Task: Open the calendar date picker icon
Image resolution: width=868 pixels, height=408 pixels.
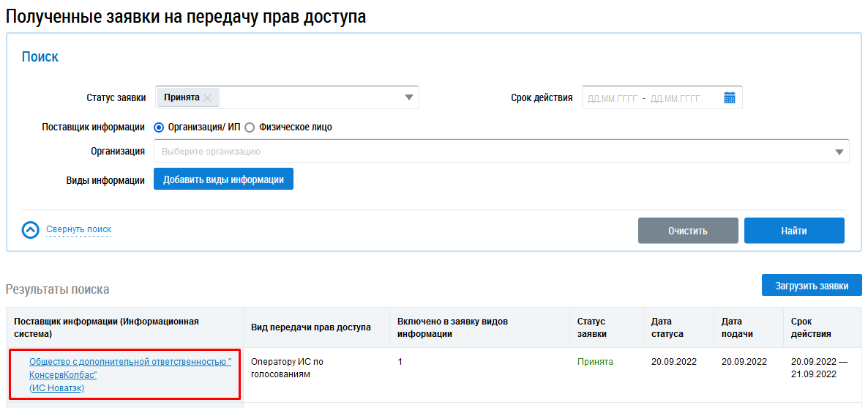Action: click(730, 97)
